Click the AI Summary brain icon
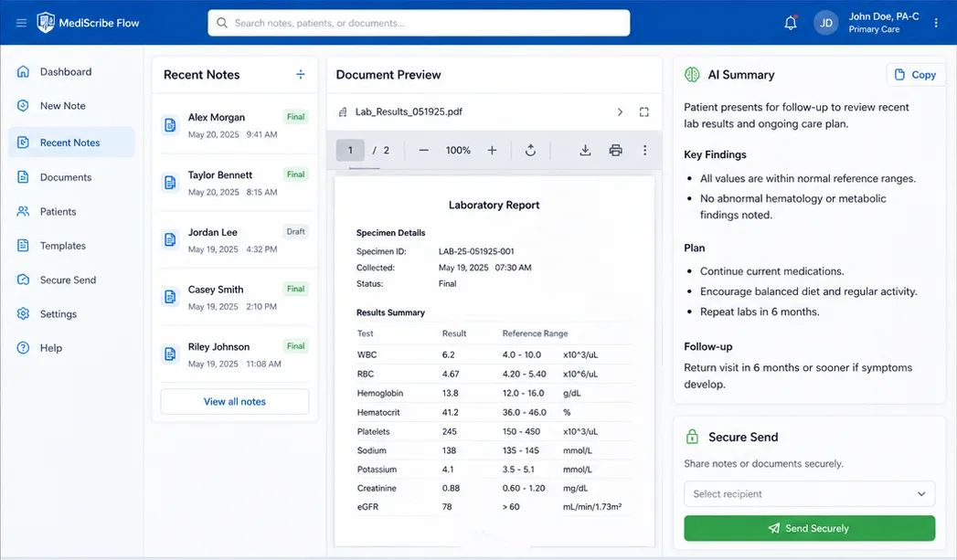The height and width of the screenshot is (560, 957). (x=692, y=74)
